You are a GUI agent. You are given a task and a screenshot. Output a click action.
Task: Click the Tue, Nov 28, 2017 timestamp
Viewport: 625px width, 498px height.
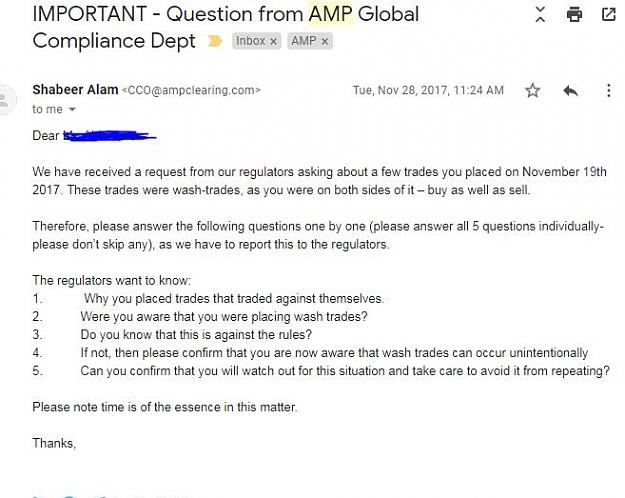428,91
